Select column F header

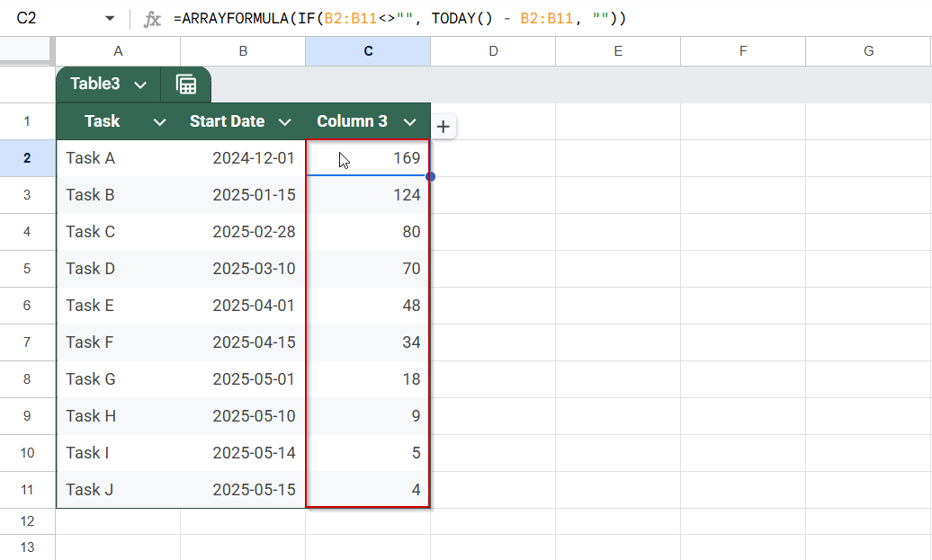click(743, 51)
